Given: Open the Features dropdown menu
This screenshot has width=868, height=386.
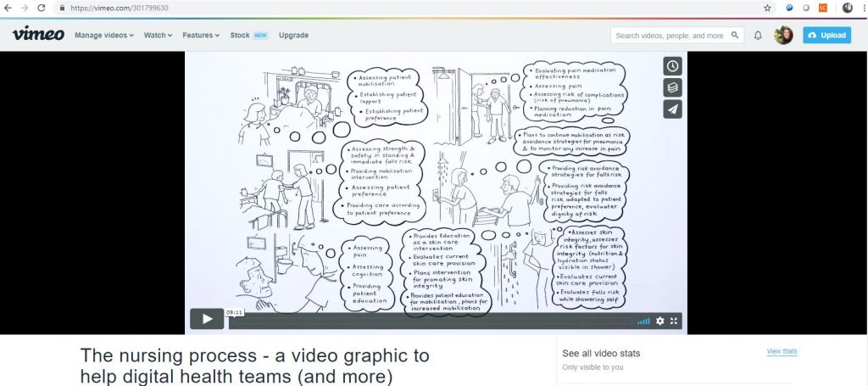Looking at the screenshot, I should pos(201,36).
